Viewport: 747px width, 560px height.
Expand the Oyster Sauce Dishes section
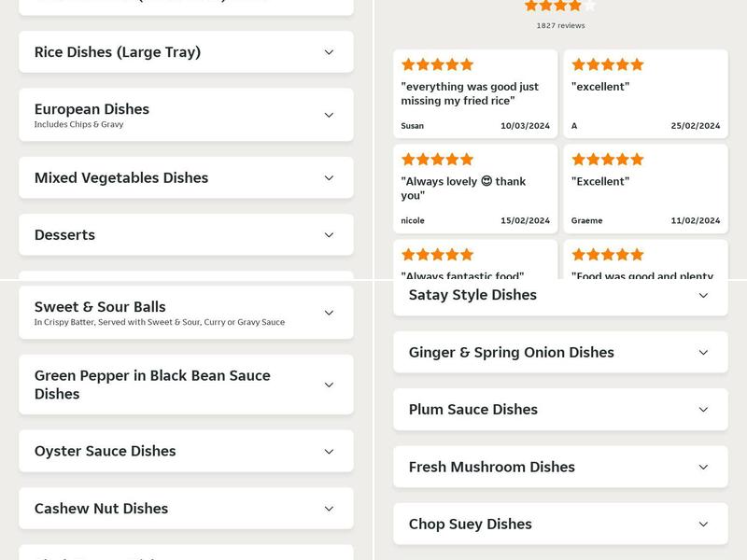coord(186,451)
